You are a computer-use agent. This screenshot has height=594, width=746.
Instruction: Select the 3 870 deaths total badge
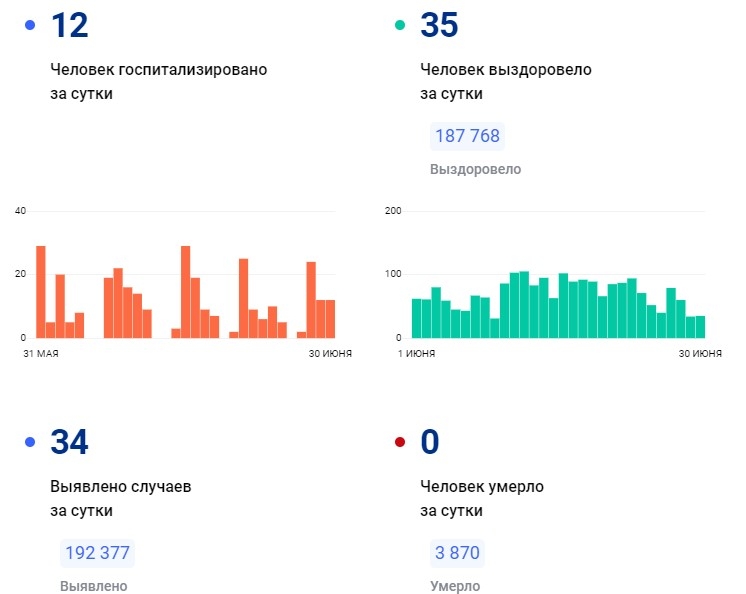click(457, 553)
